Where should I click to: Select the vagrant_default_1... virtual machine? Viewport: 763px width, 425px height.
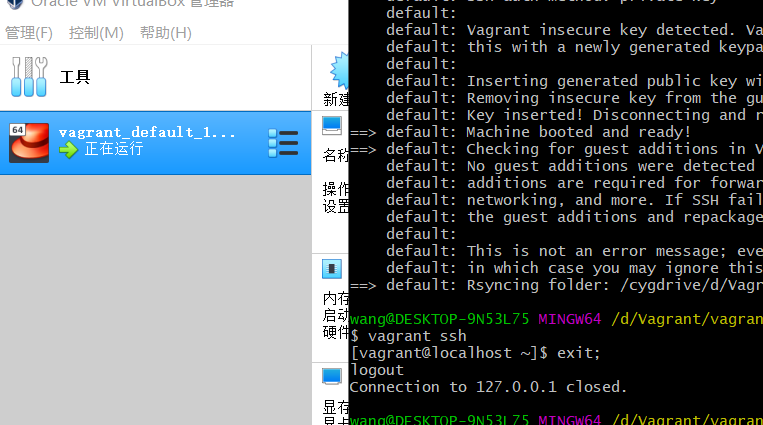pyautogui.click(x=156, y=143)
